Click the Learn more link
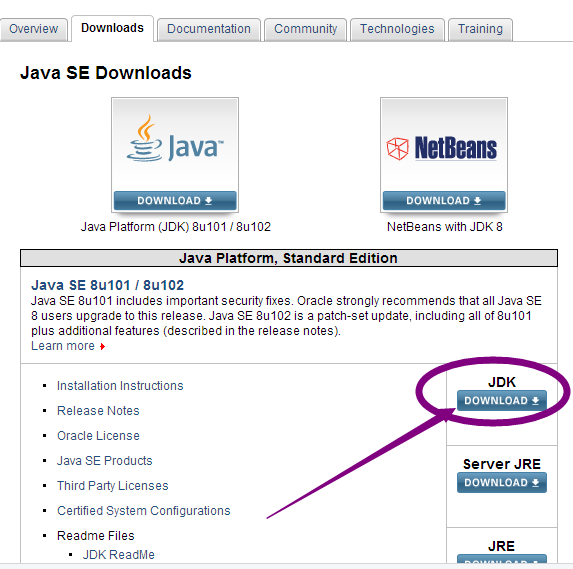573x569 pixels. click(x=63, y=346)
